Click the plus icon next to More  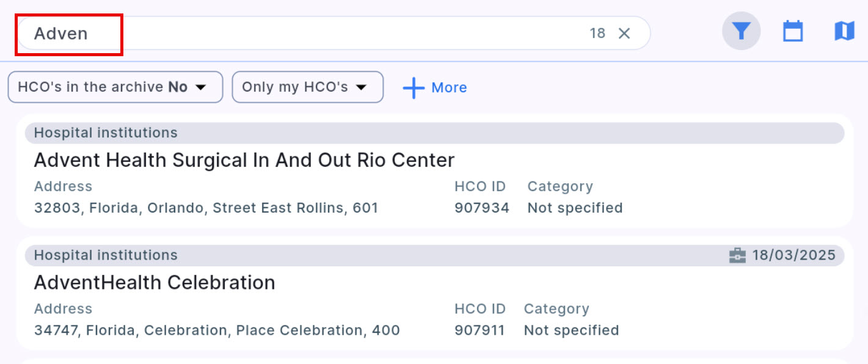(414, 88)
